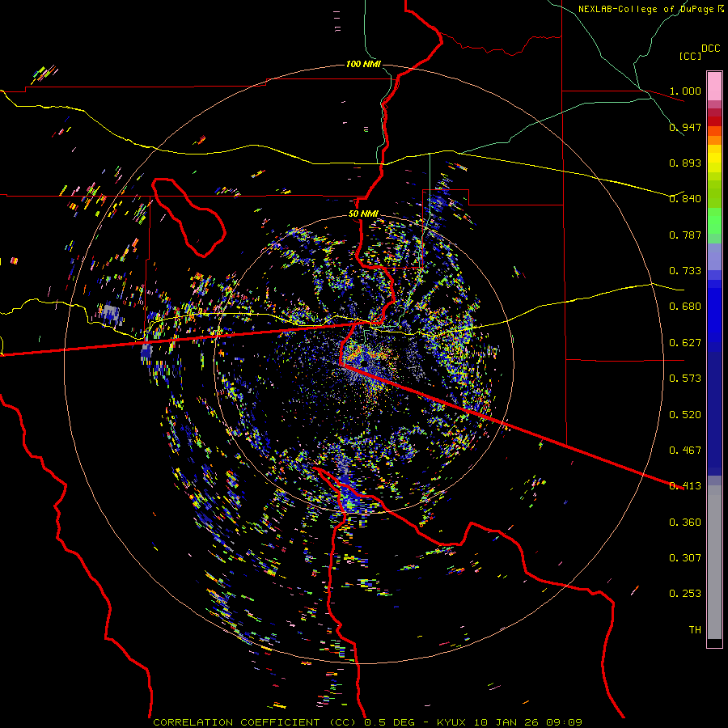Click the 0.520 scale value
The height and width of the screenshot is (728, 728).
pos(685,415)
